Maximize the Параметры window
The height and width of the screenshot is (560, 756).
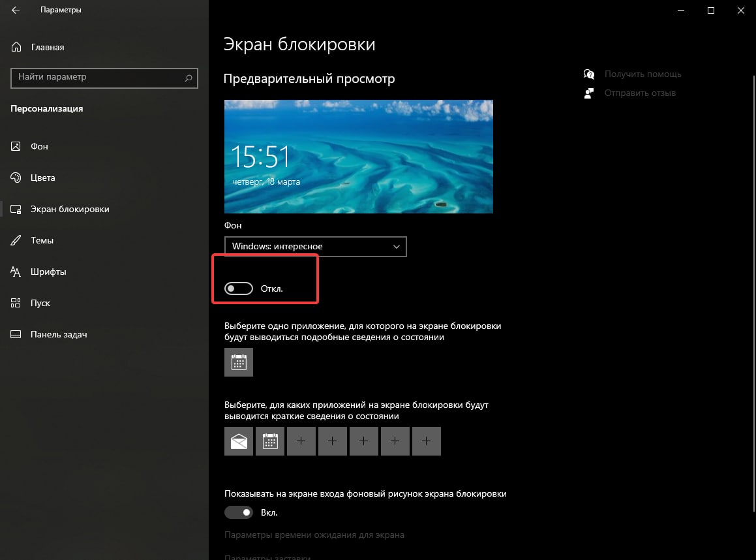pos(711,10)
